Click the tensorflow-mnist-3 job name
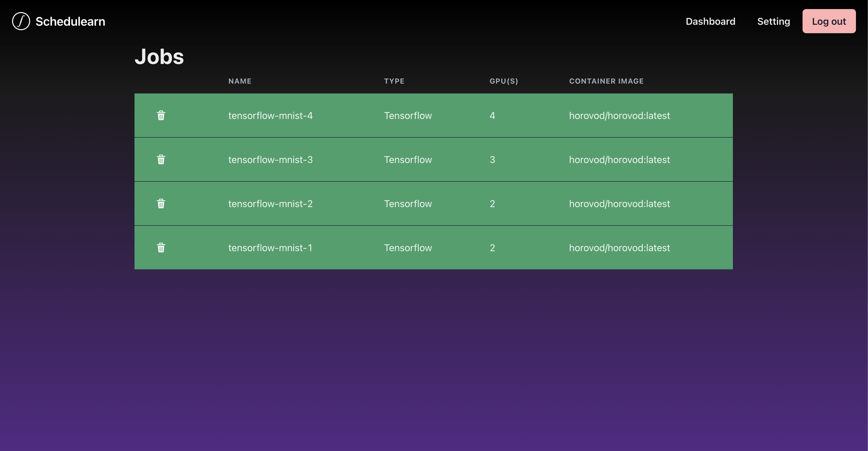Viewport: 868px width, 451px height. pos(270,160)
